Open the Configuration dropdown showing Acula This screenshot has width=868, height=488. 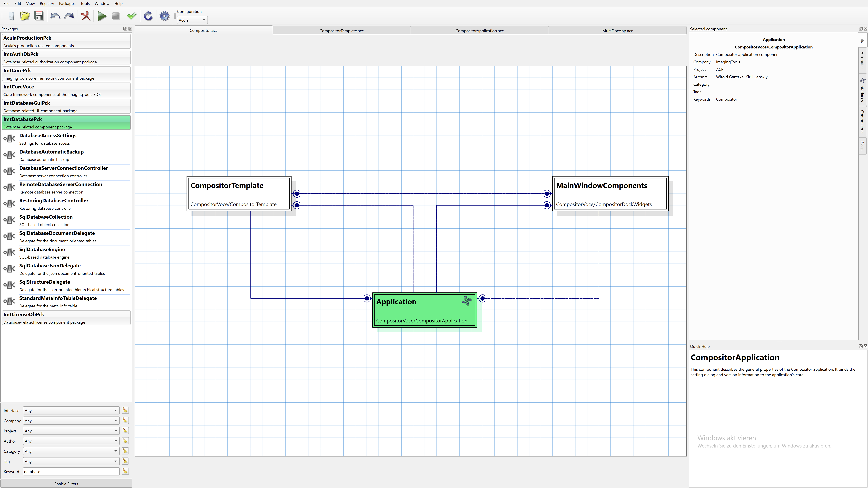tap(192, 20)
